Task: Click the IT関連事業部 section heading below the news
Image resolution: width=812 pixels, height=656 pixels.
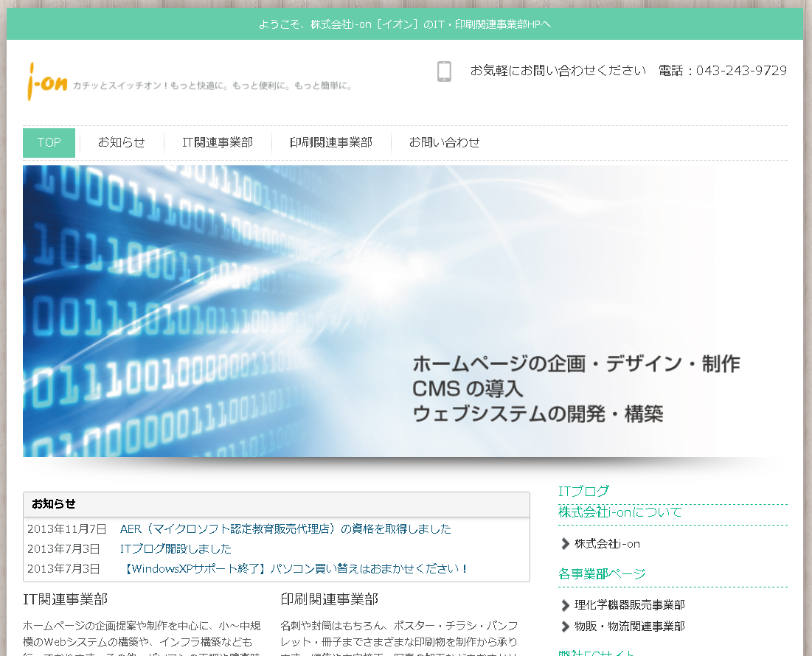Action: click(x=66, y=599)
